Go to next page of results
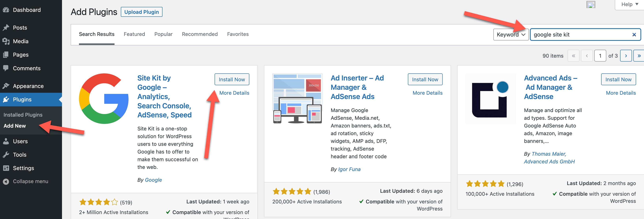The width and height of the screenshot is (644, 219). [x=626, y=56]
